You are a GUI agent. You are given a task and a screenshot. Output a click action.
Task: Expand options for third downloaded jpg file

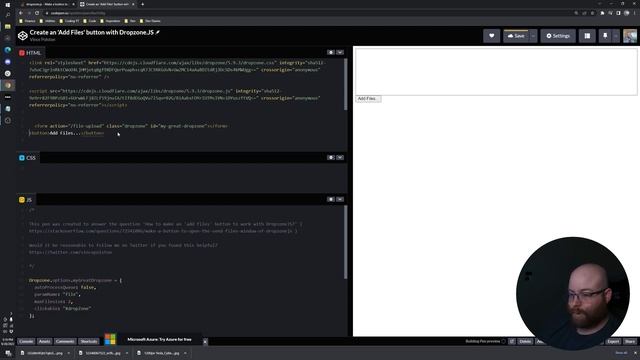pyautogui.click(x=185, y=353)
